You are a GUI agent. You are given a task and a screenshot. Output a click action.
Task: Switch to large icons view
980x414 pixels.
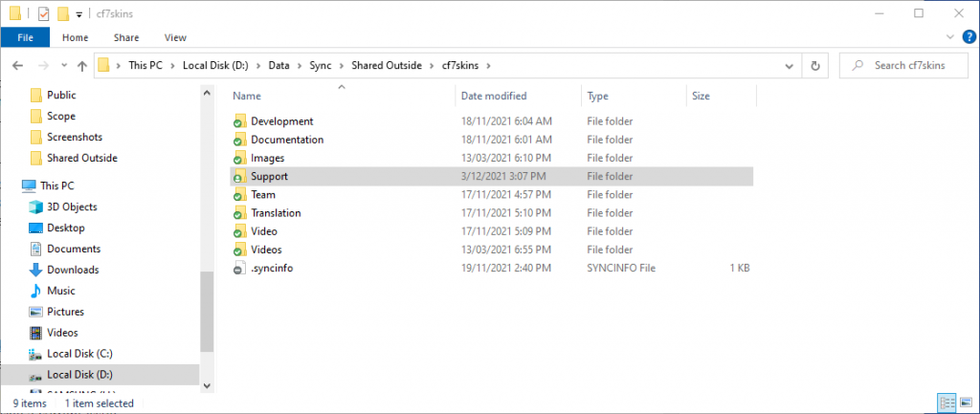[966, 403]
